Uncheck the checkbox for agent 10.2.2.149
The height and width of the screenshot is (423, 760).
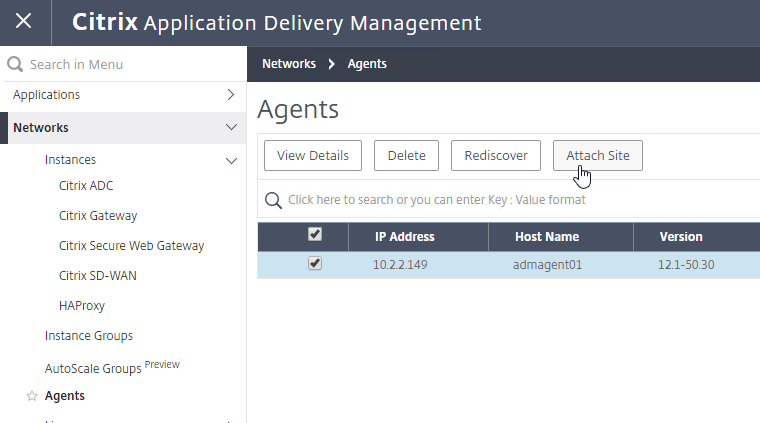pos(315,264)
